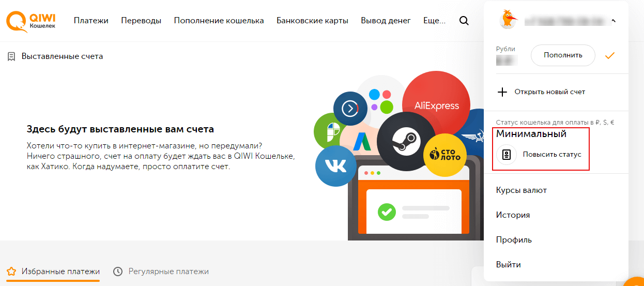Click the VK logo circle
This screenshot has height=286, width=644.
(336, 166)
